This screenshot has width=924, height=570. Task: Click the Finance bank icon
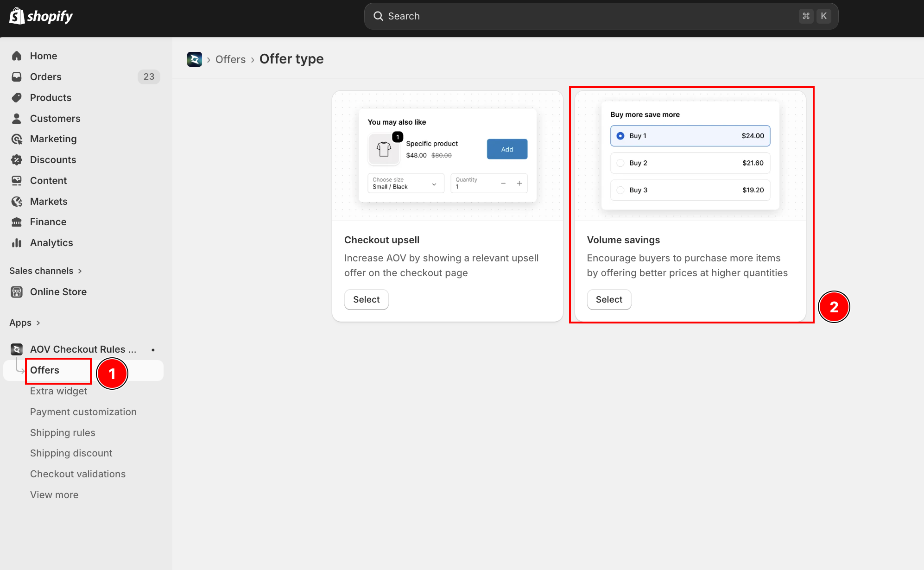17,222
